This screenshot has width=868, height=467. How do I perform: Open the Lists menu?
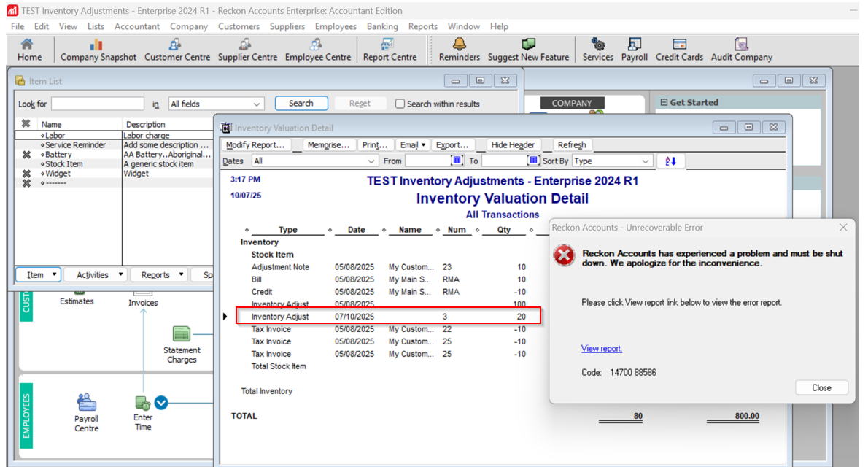pos(96,26)
